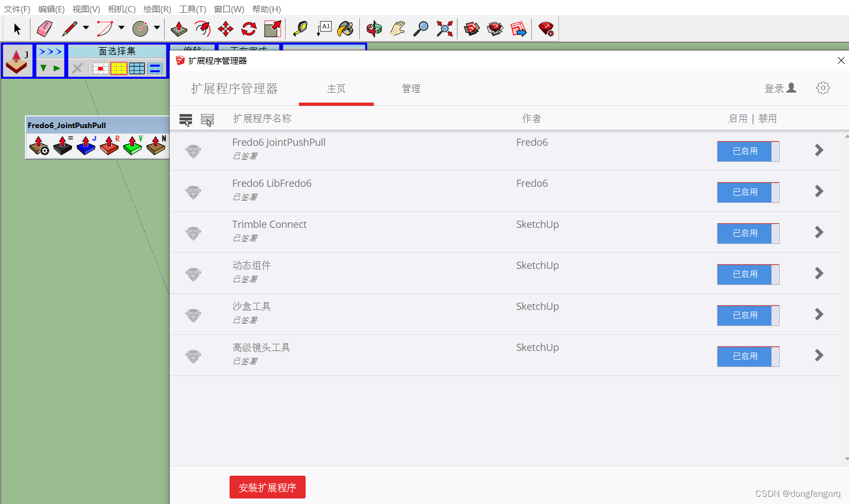Click the >>> expand button in toolbar
The width and height of the screenshot is (849, 504).
(50, 52)
